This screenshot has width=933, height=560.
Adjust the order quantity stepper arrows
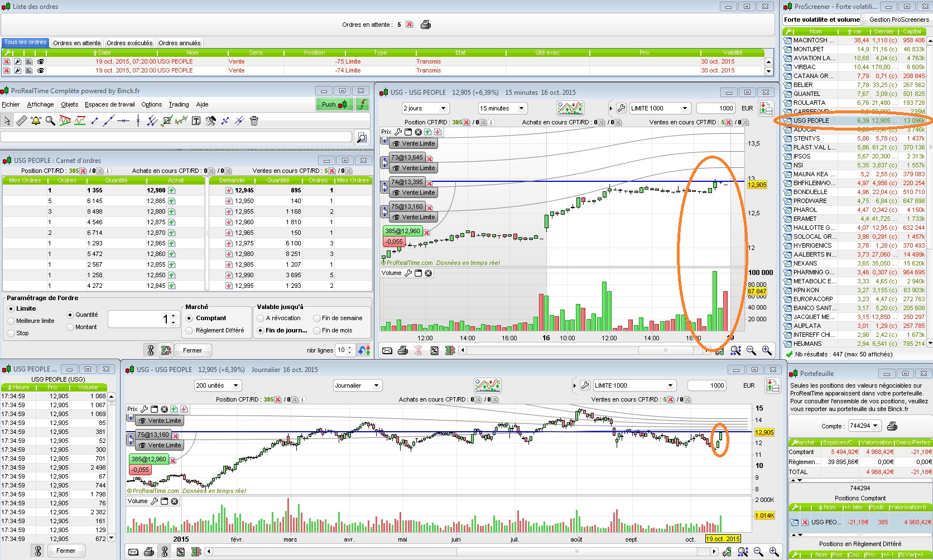174,319
